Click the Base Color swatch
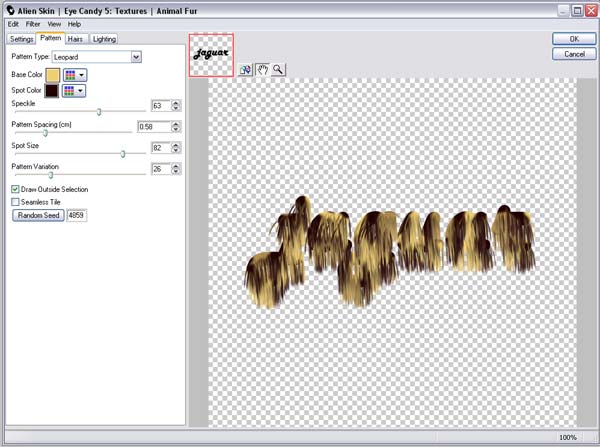 pyautogui.click(x=53, y=75)
